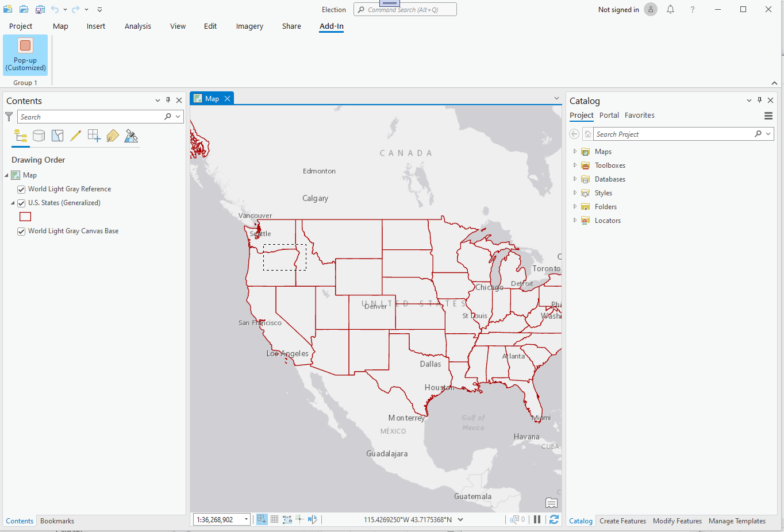Screen dimensions: 784x532
Task: Click the U.S. States red symbol swatch
Action: (25, 217)
